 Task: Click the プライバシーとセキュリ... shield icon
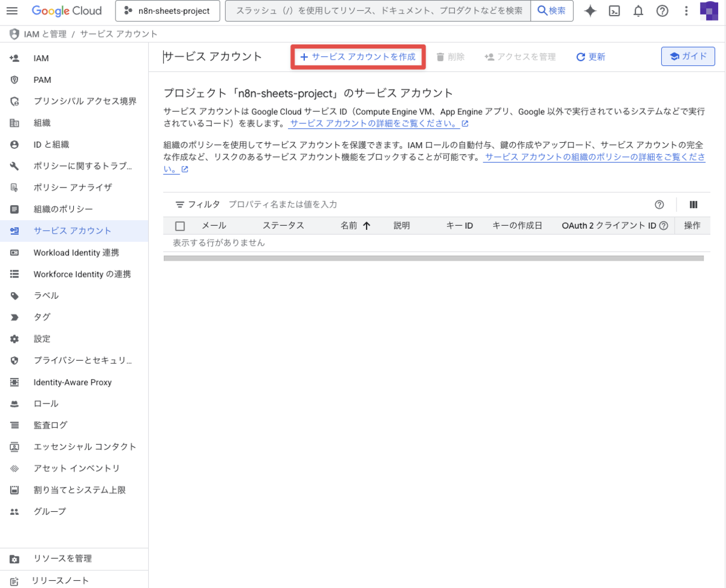tap(15, 361)
